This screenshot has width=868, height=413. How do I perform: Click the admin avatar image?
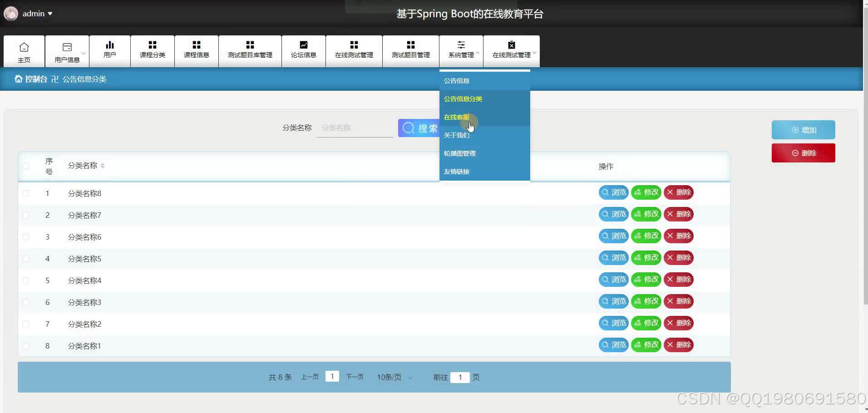(11, 14)
